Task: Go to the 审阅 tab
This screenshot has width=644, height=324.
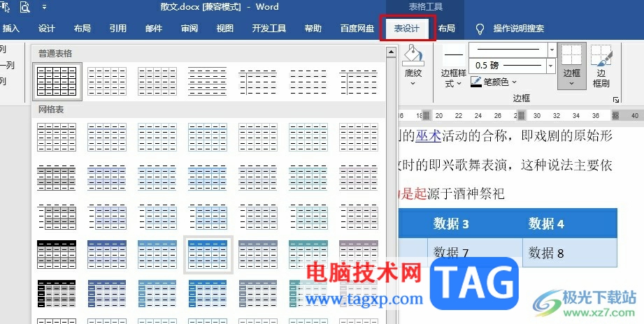Action: point(189,29)
